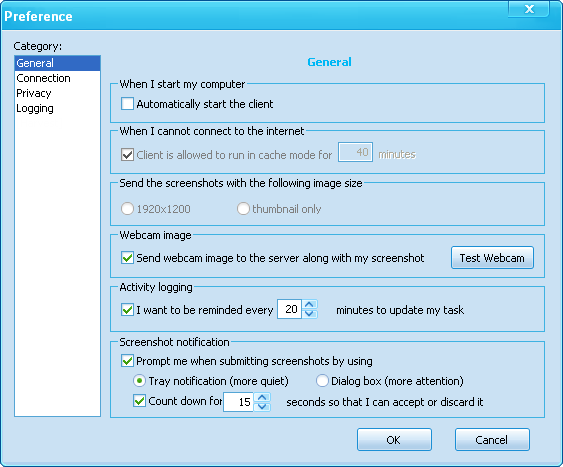Go to the Logging category
Viewport: 563px width, 467px height.
57,108
